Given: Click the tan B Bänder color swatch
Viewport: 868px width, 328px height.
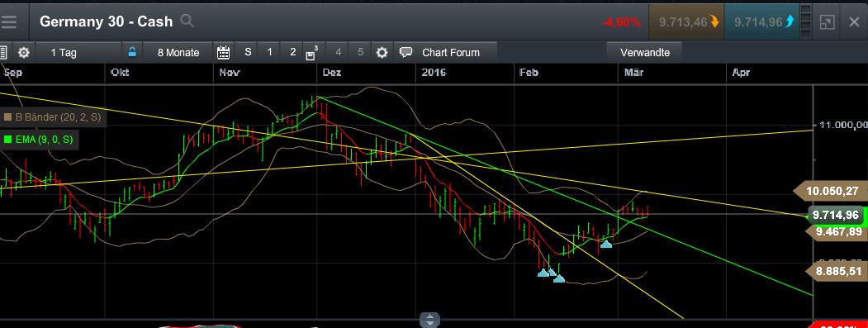Looking at the screenshot, I should [7, 117].
